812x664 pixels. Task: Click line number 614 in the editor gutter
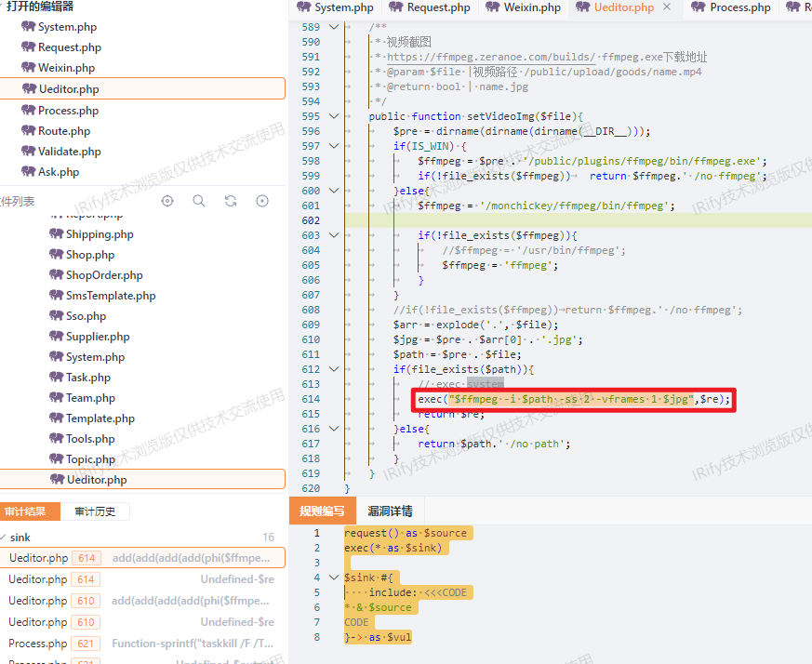[x=311, y=399]
